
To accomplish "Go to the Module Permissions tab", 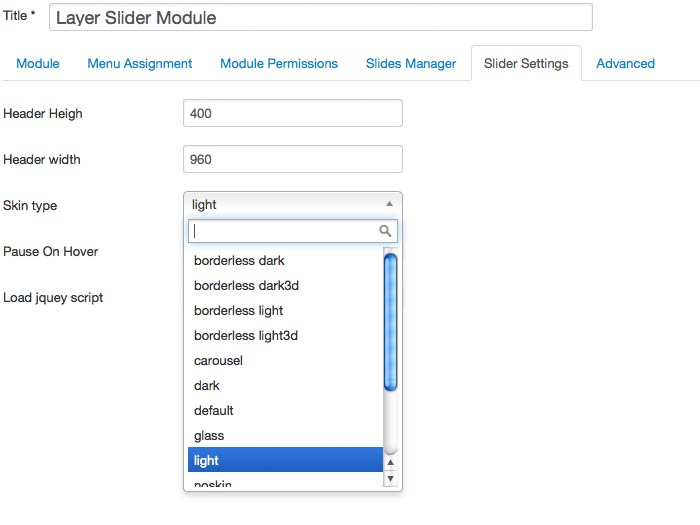I will point(279,64).
